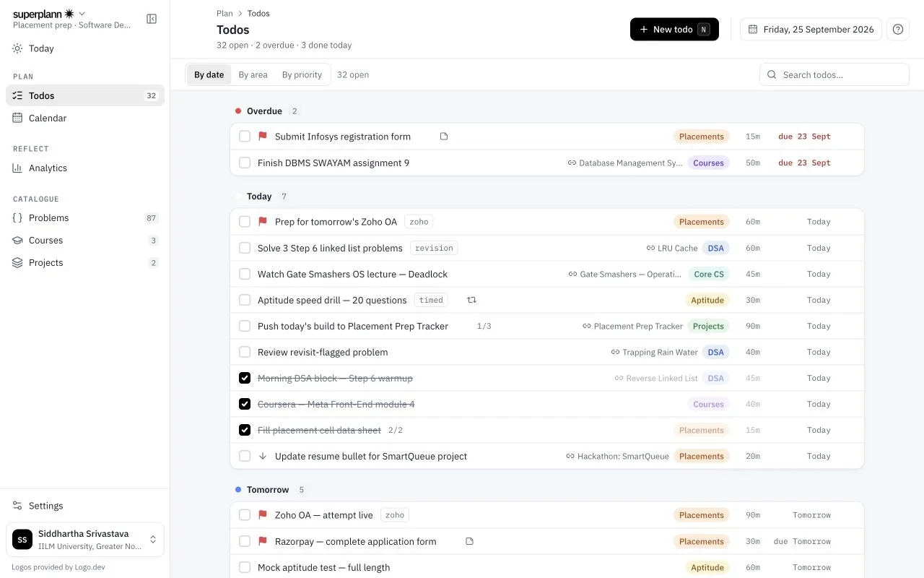Check off Submit Infosys registration form

pos(245,137)
